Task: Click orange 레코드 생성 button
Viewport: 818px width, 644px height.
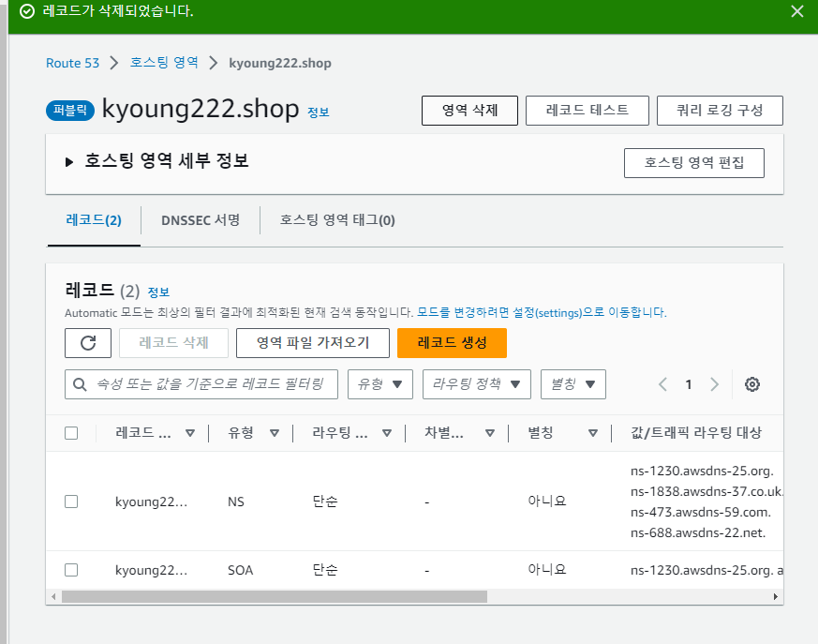Action: 452,343
